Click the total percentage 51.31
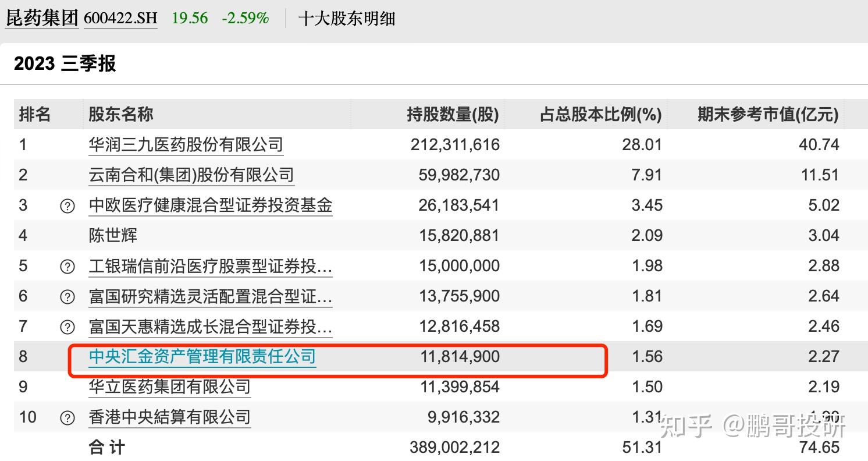 pos(642,447)
